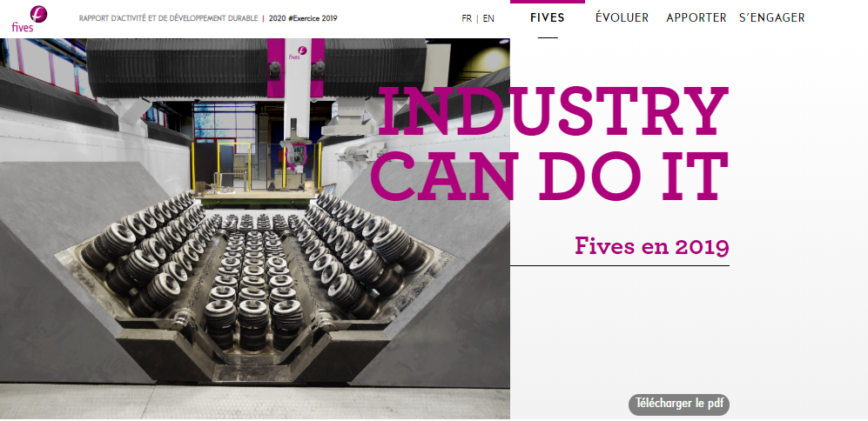
Task: Open the ÉVOLUER menu section
Action: click(622, 17)
